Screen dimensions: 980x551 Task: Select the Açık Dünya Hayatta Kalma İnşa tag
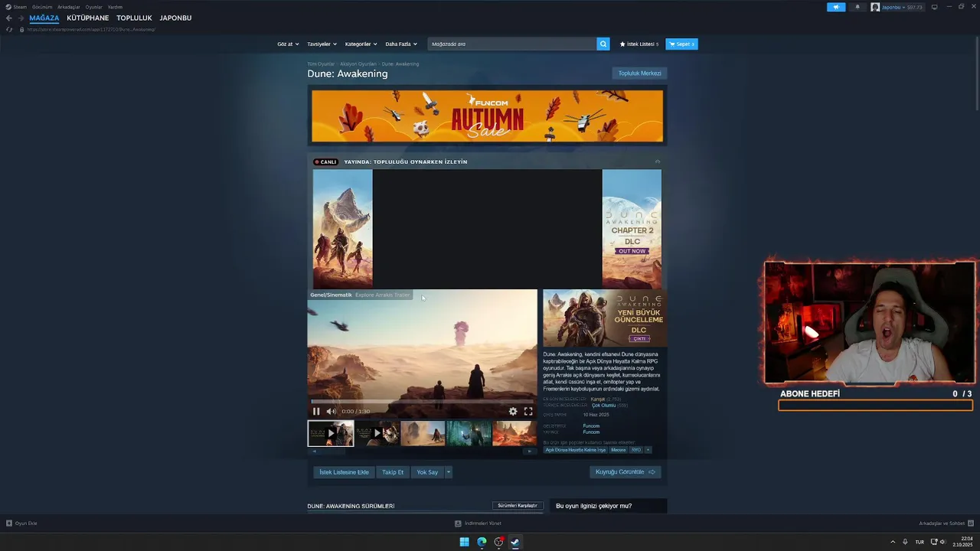click(x=575, y=450)
